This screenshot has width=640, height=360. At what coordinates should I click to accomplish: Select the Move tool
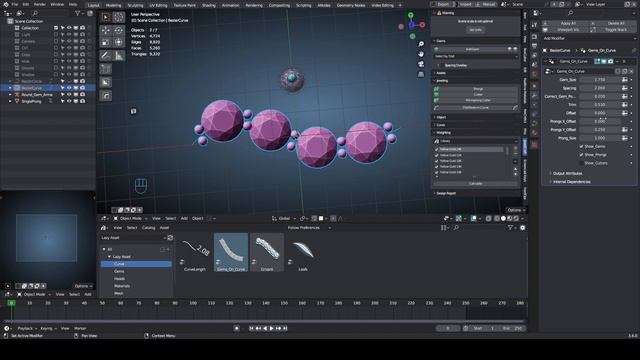(x=106, y=30)
